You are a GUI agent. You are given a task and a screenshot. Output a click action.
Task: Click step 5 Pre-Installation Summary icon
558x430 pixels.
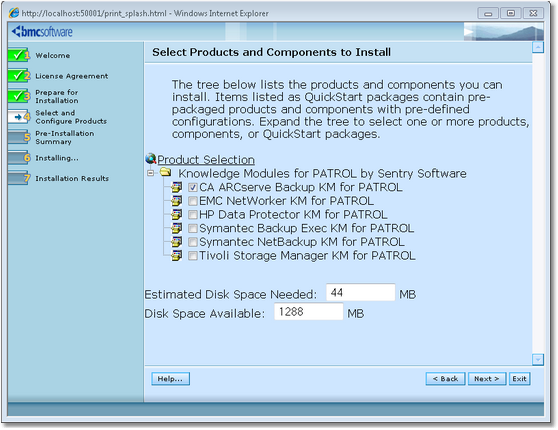coord(19,137)
